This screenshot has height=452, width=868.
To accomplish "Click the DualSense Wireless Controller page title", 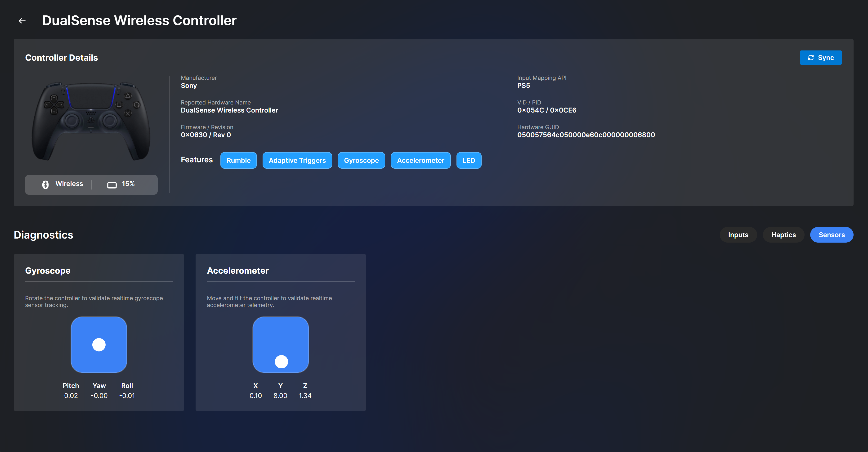I will coord(139,21).
